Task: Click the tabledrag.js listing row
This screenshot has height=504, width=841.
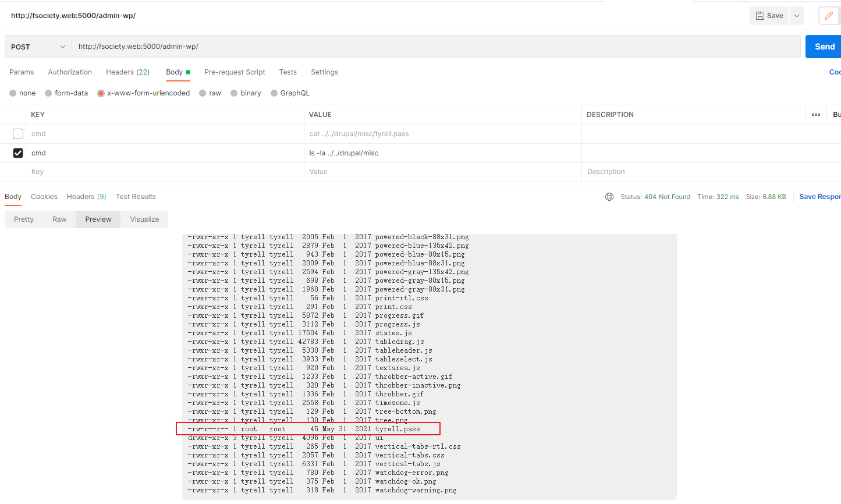Action: pyautogui.click(x=306, y=342)
